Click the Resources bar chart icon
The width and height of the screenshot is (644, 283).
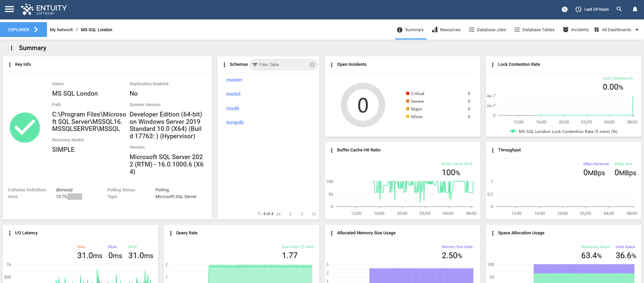coord(435,30)
